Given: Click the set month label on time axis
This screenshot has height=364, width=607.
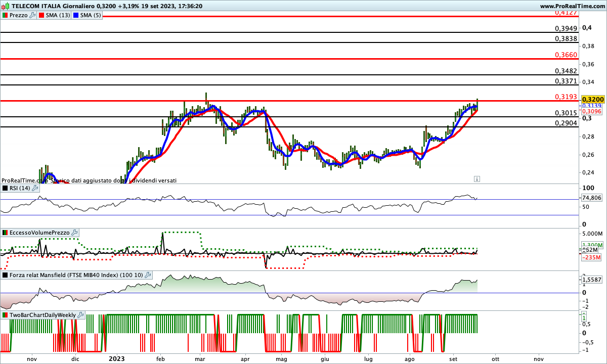Looking at the screenshot, I should [x=453, y=358].
